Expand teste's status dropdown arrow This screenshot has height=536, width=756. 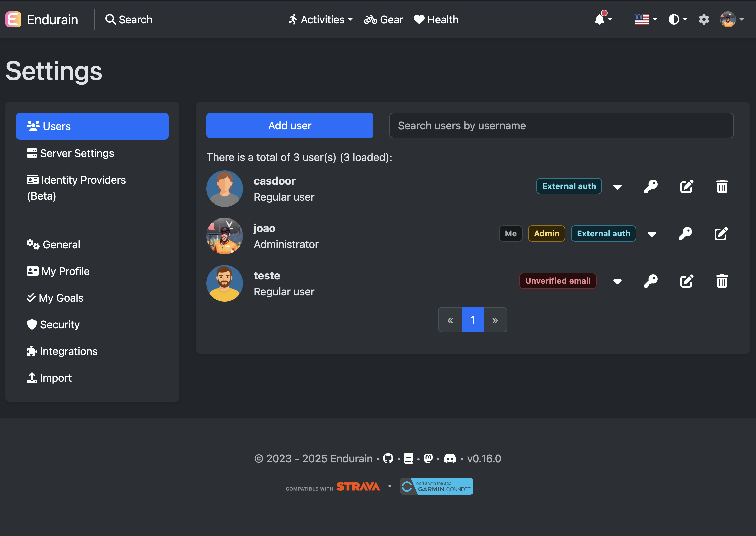(617, 282)
